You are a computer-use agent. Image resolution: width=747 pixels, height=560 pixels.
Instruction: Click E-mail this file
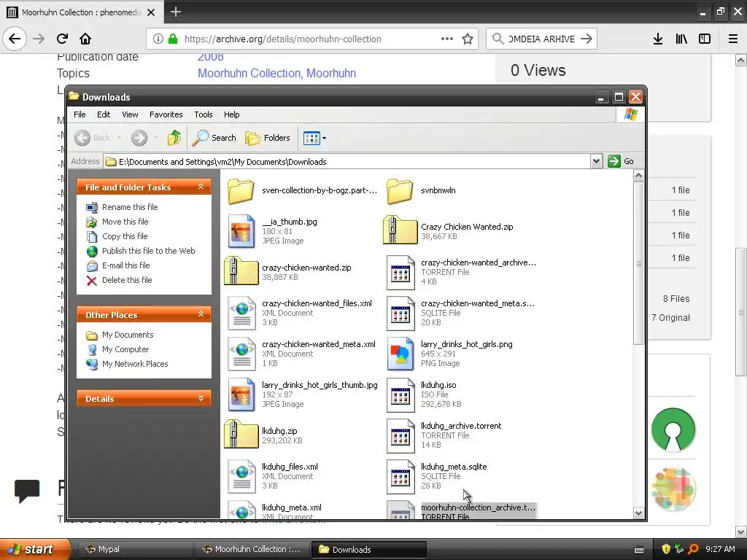tap(125, 265)
